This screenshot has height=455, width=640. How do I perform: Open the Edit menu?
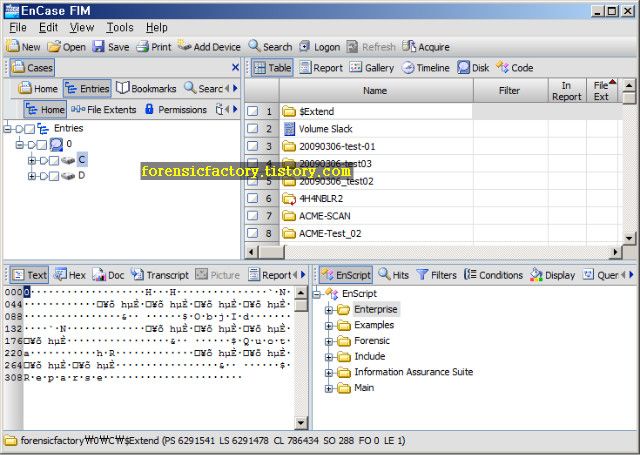coord(48,27)
